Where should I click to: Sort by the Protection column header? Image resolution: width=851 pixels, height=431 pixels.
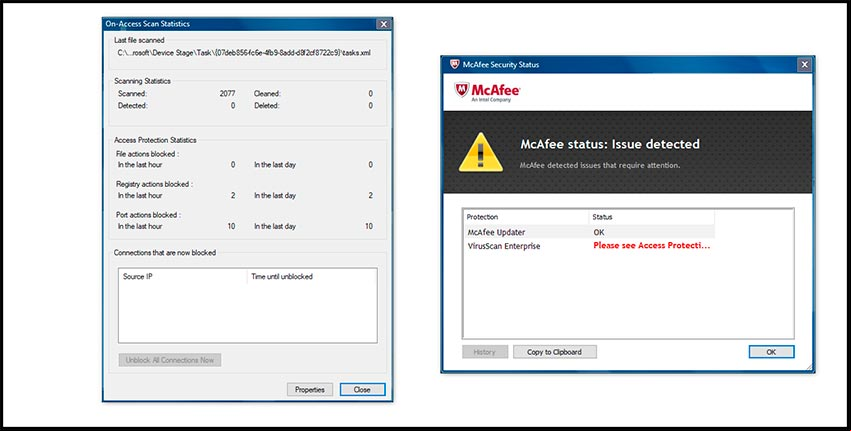click(x=526, y=217)
